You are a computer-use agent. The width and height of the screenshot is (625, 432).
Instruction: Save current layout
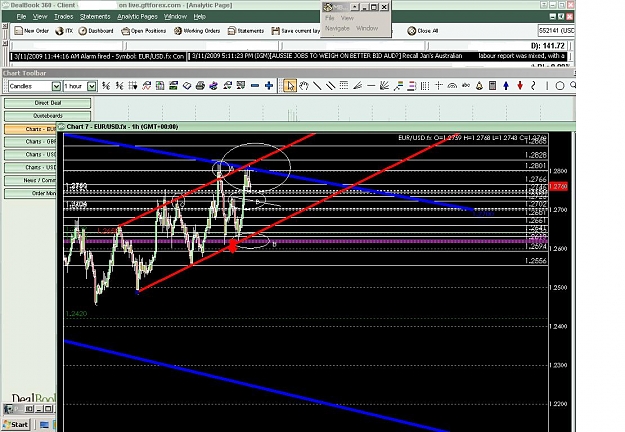[x=296, y=31]
